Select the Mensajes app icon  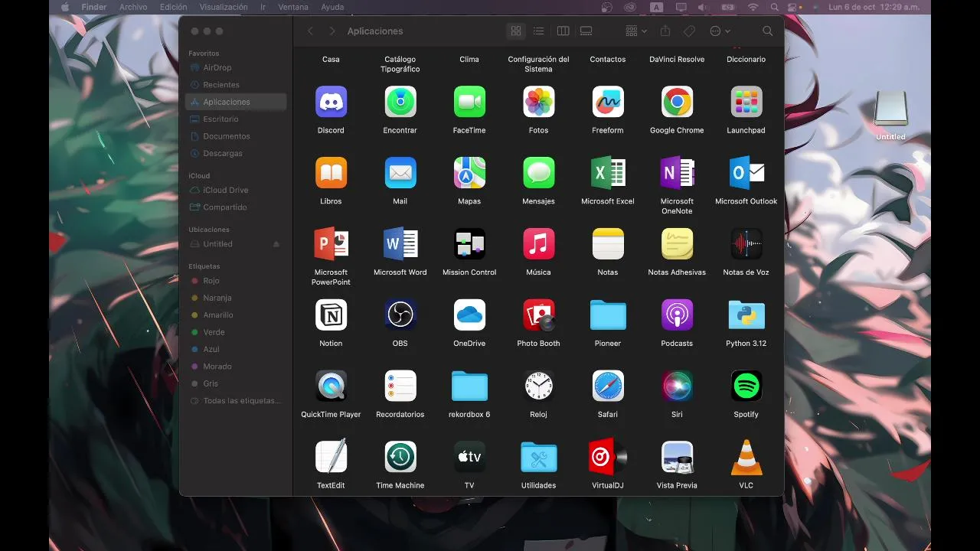[x=539, y=173]
